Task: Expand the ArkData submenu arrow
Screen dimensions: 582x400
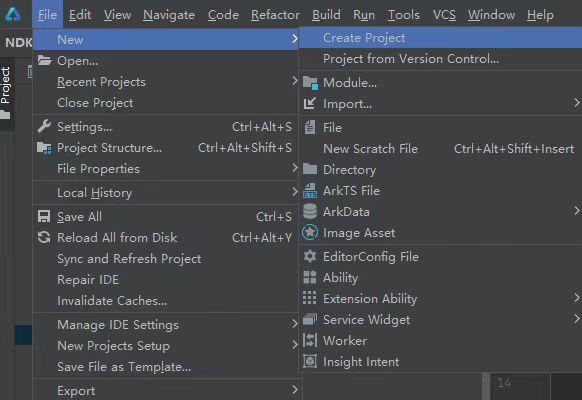Action: pos(576,211)
